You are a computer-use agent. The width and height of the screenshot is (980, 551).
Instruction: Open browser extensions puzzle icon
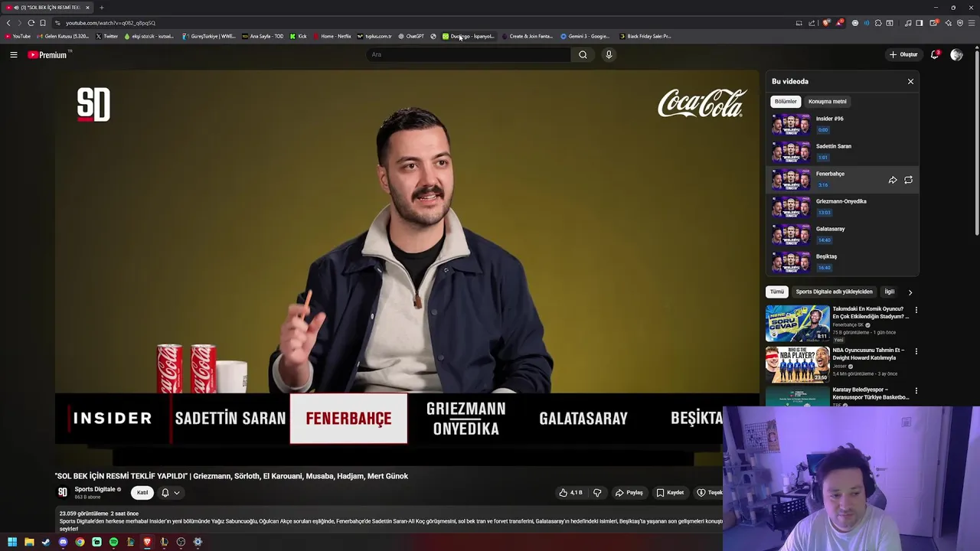878,23
